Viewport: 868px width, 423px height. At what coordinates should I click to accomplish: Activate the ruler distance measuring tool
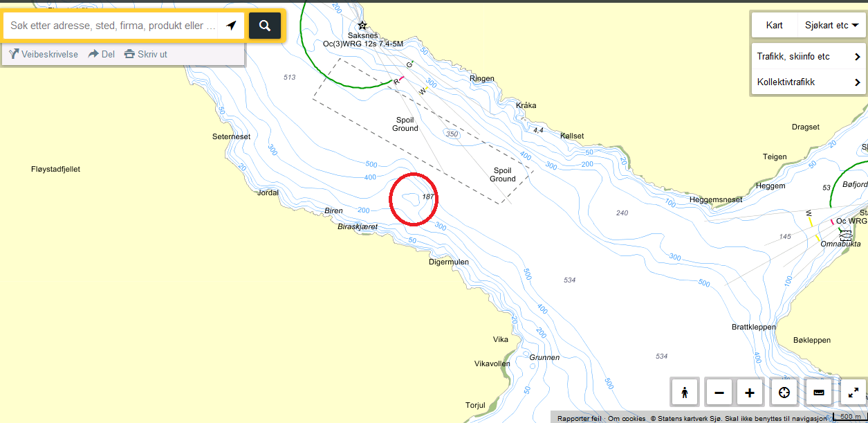819,393
